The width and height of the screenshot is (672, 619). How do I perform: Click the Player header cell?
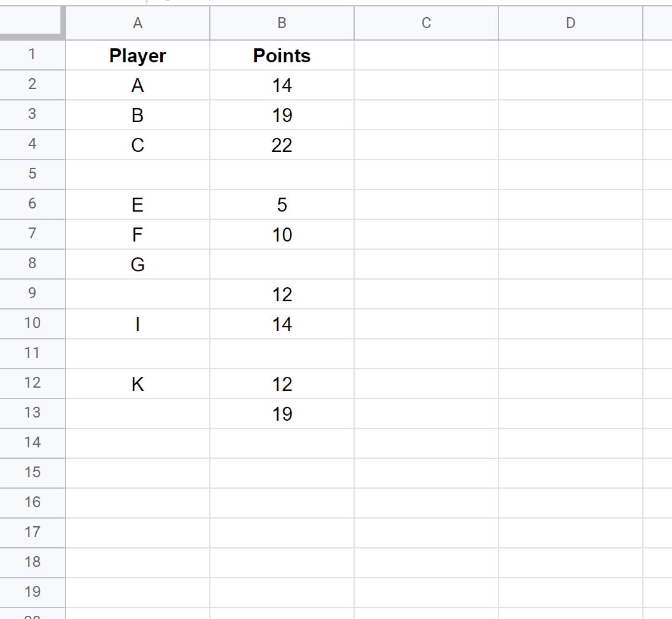coord(137,55)
